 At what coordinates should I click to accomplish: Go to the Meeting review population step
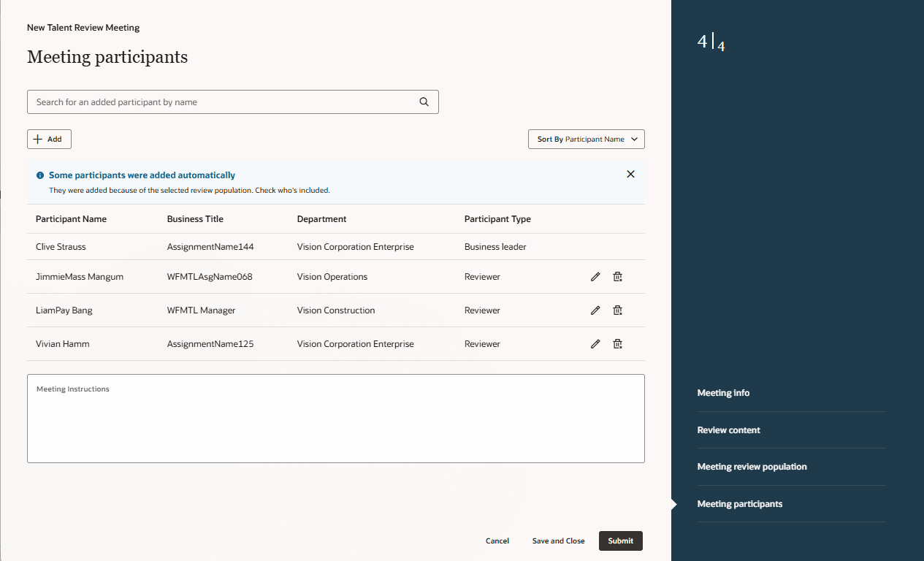point(752,467)
